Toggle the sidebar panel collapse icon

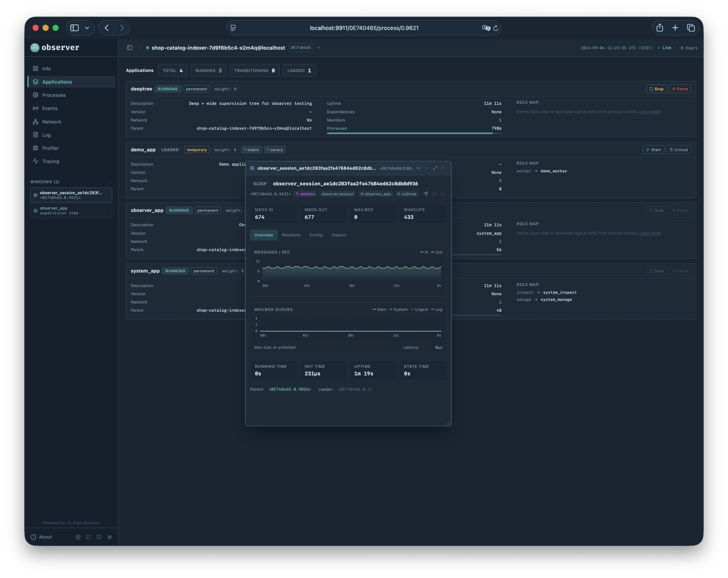(130, 48)
